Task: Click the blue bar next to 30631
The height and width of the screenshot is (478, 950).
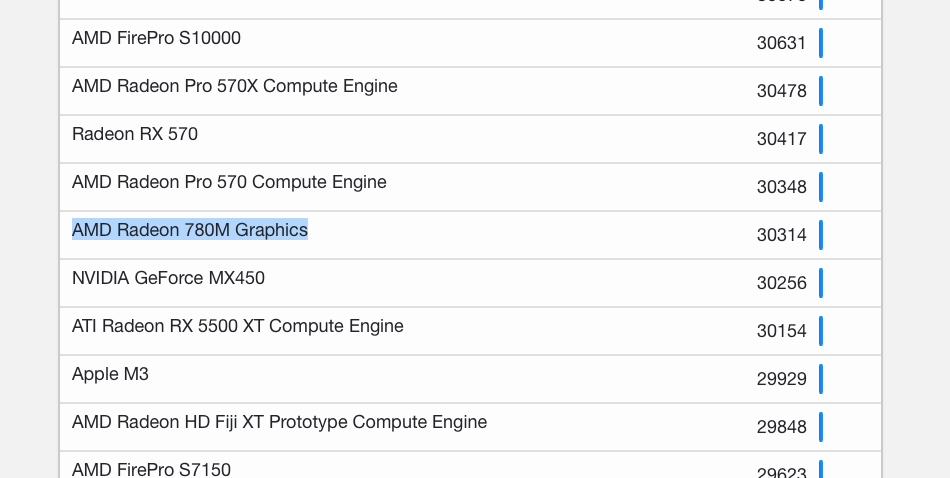Action: [x=821, y=43]
